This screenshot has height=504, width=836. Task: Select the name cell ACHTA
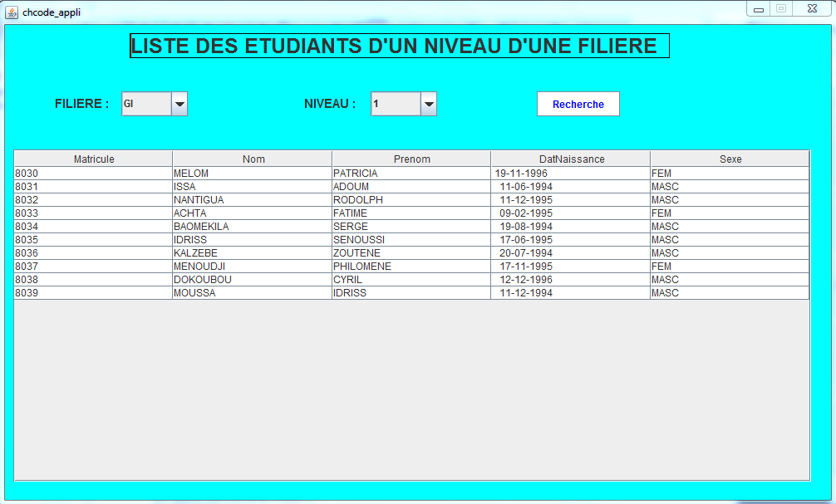point(252,213)
